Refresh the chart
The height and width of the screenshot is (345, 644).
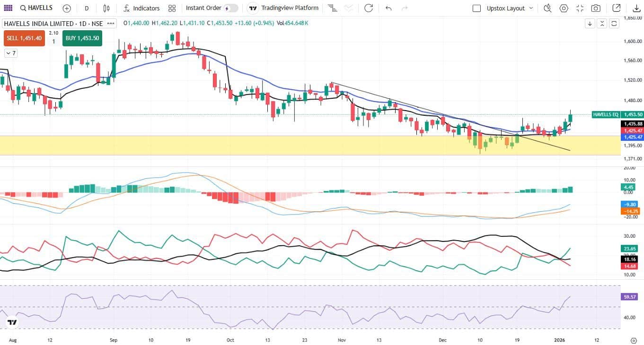click(x=369, y=8)
